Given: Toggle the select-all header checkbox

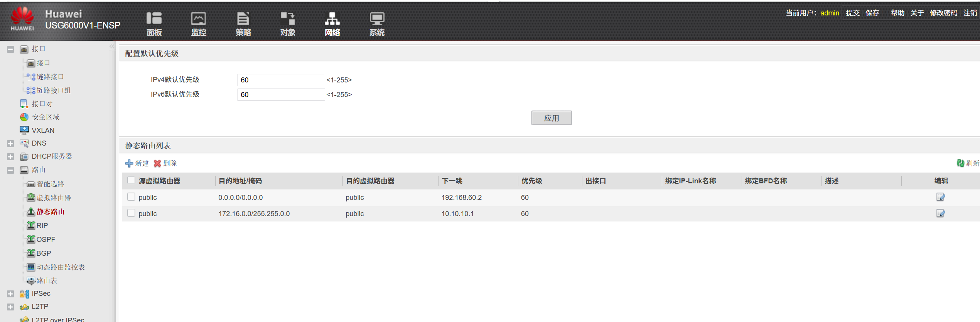Looking at the screenshot, I should point(131,180).
